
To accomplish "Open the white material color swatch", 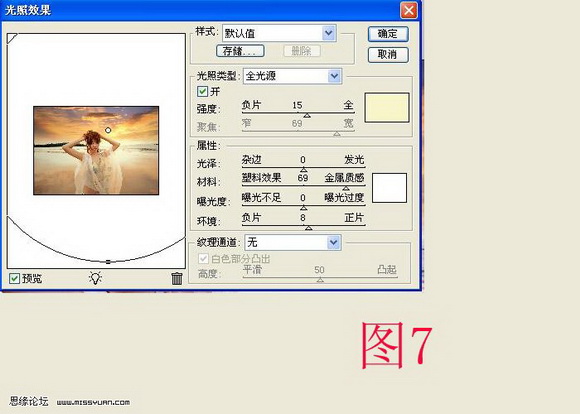I will click(389, 188).
